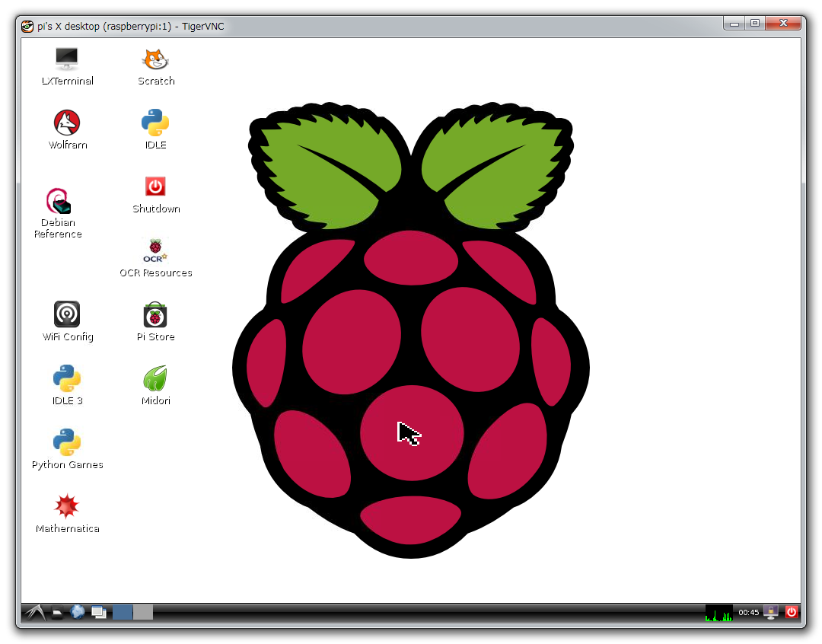The width and height of the screenshot is (822, 644).
Task: Click the 00:45 panel clock
Action: click(x=749, y=613)
